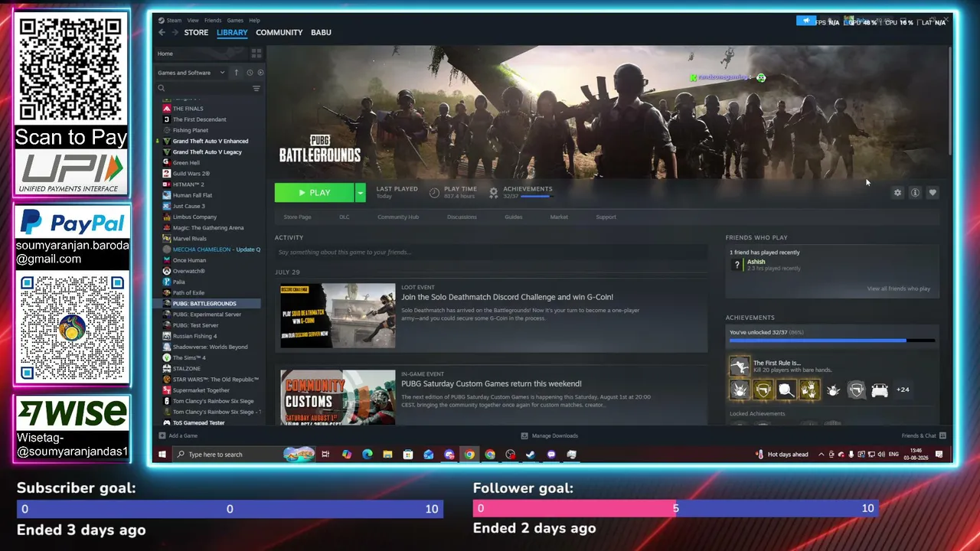
Task: Select THE FINALS in library list
Action: pyautogui.click(x=188, y=109)
